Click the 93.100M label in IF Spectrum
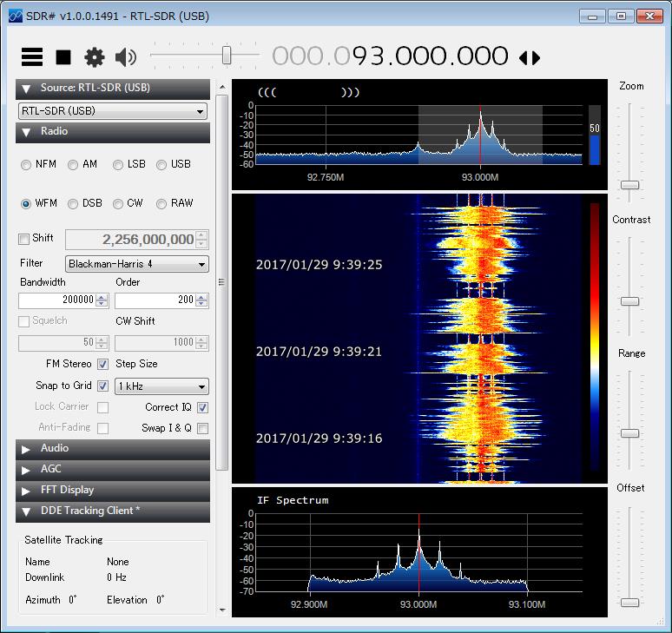Viewport: 672px width, 633px height. coord(527,604)
